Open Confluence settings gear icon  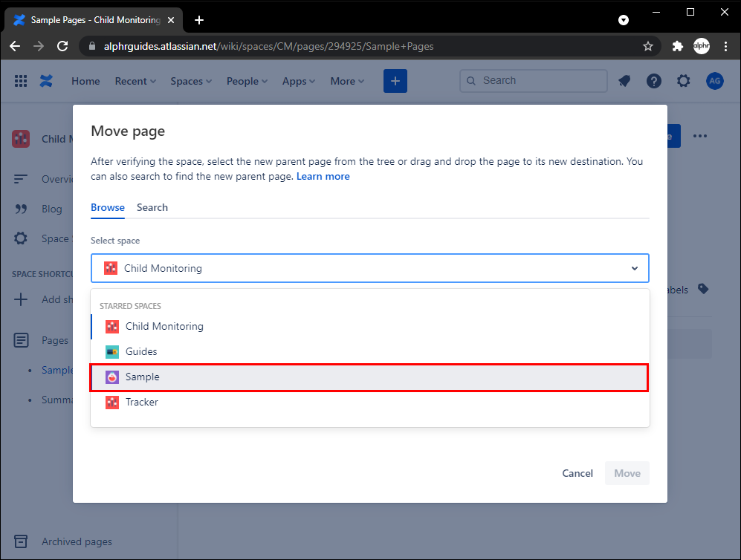pos(683,81)
